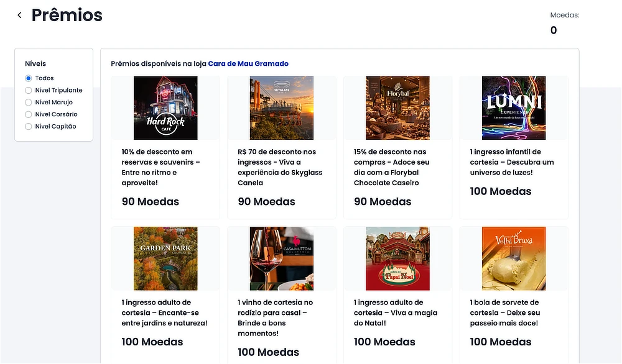This screenshot has width=622, height=364.
Task: Click the 90 Moedas price under Florybal
Action: click(383, 202)
